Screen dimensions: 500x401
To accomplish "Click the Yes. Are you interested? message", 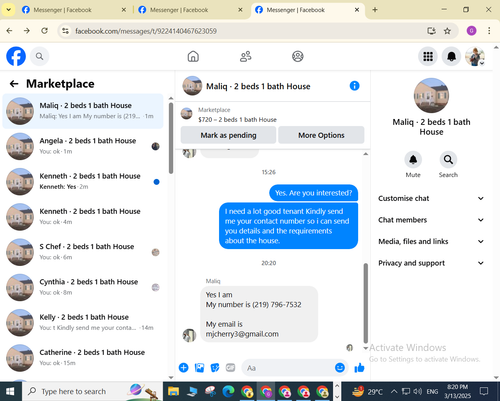I will [x=313, y=193].
